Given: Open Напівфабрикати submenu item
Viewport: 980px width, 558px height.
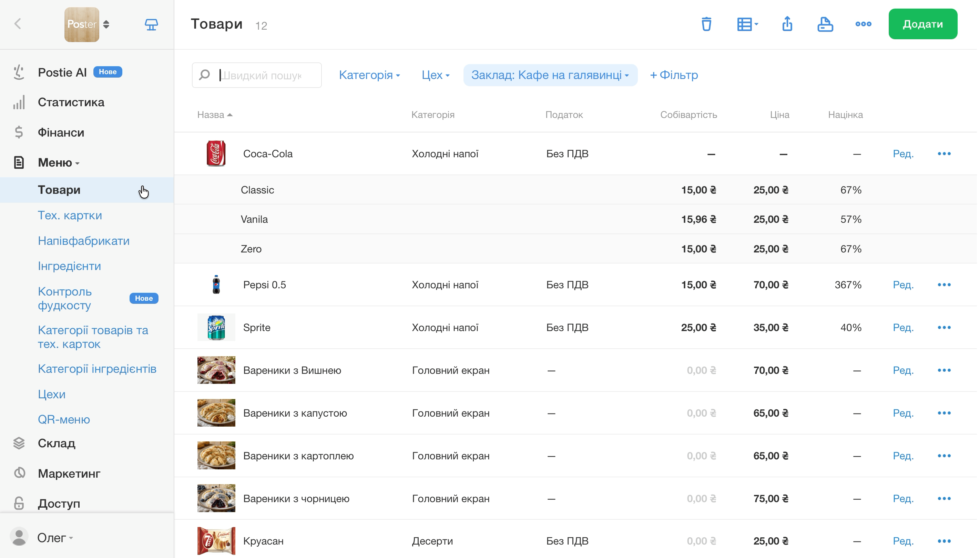Looking at the screenshot, I should point(83,241).
